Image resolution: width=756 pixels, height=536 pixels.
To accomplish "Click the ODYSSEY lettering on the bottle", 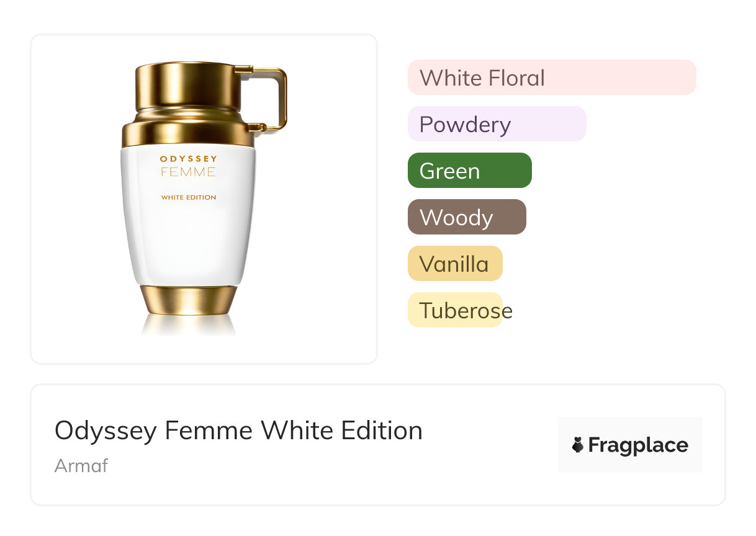I will [189, 159].
